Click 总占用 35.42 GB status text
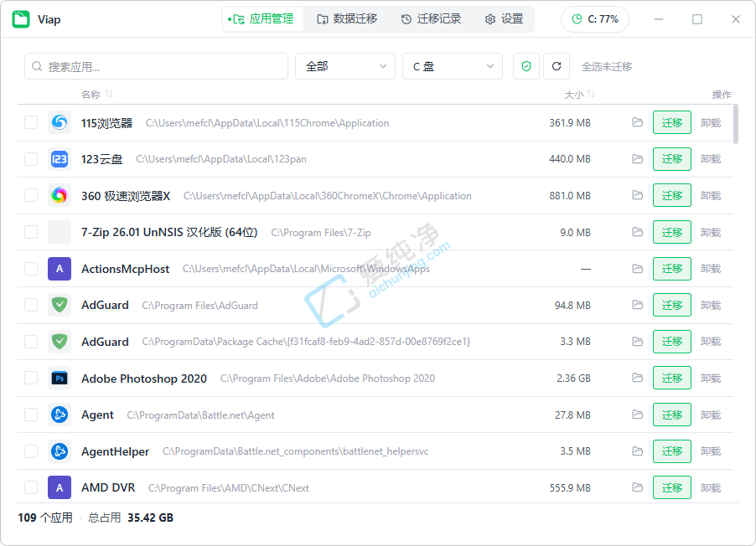The height and width of the screenshot is (546, 756). [131, 518]
